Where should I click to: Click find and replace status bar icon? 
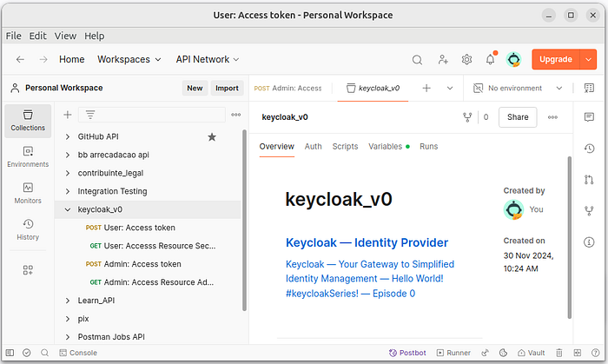(x=44, y=353)
